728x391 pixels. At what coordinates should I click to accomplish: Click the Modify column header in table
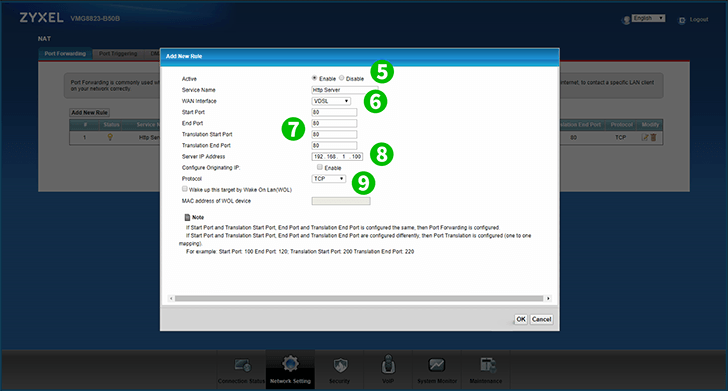[x=650, y=124]
